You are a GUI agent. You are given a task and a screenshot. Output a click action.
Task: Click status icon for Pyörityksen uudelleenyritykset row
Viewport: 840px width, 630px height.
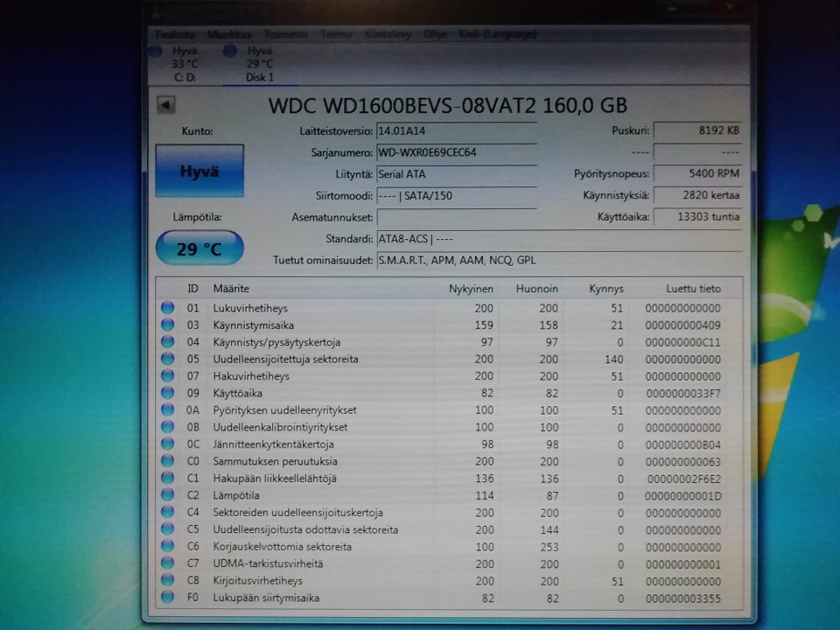(x=168, y=409)
